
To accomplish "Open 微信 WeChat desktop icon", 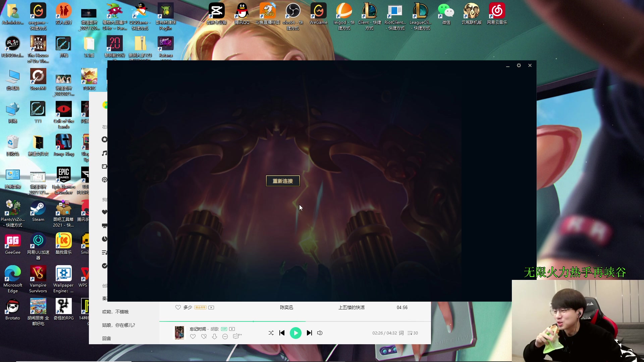I will pyautogui.click(x=446, y=13).
